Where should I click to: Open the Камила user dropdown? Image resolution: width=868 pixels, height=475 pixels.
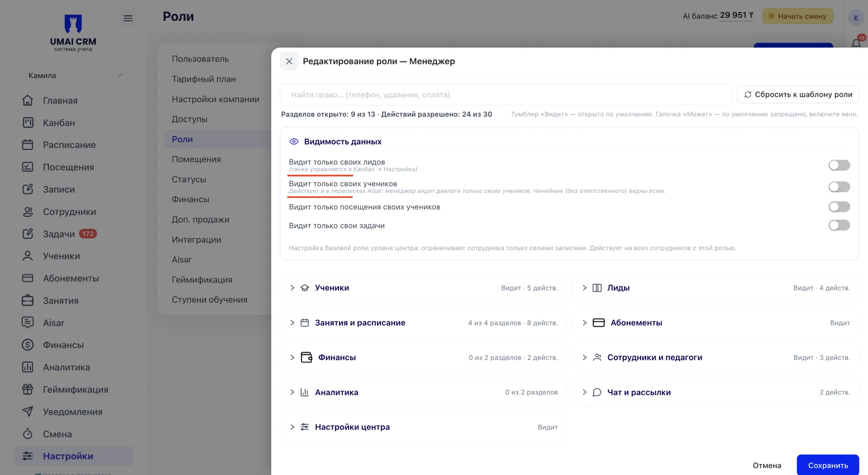pos(73,76)
